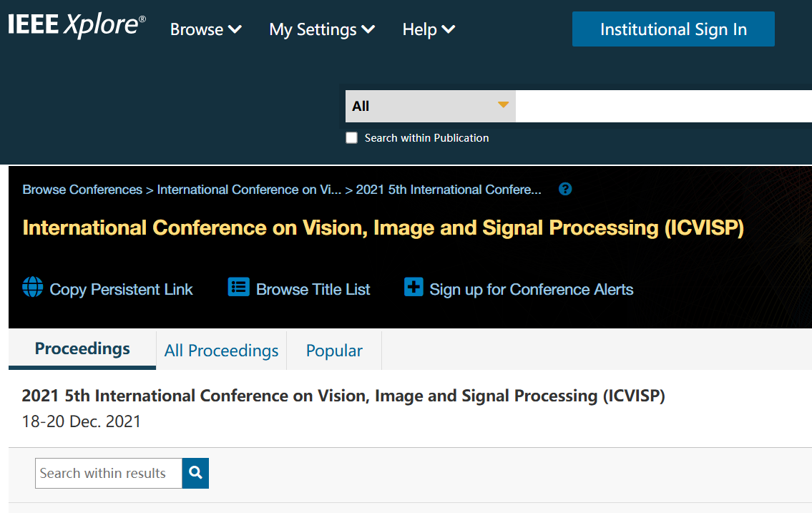812x513 pixels.
Task: Open the 2021 5th International Confere... breadcrumb
Action: point(449,190)
